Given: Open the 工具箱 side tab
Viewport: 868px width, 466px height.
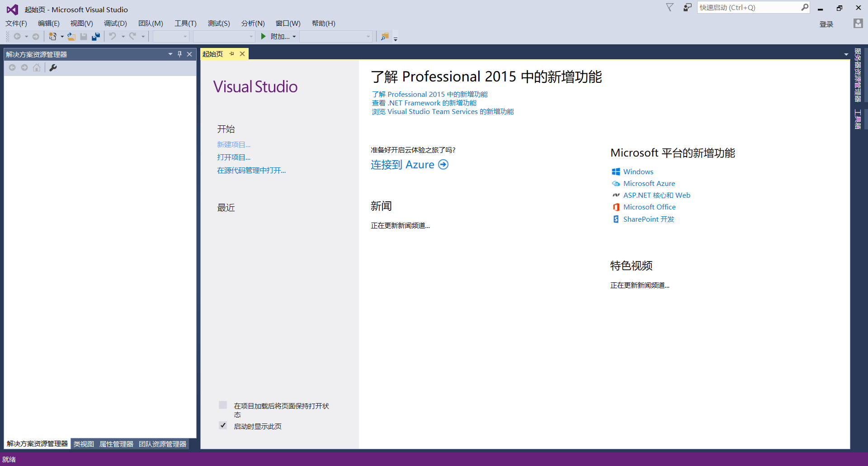Looking at the screenshot, I should 858,119.
